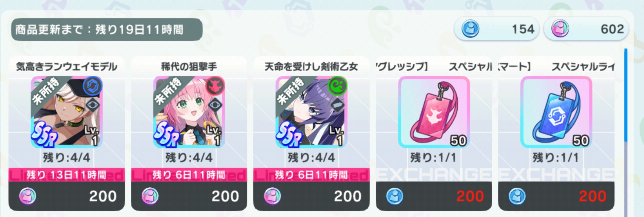The height and width of the screenshot is (217, 644).
Task: Click the 残り 13日11時間 limited banner
Action: click(67, 175)
